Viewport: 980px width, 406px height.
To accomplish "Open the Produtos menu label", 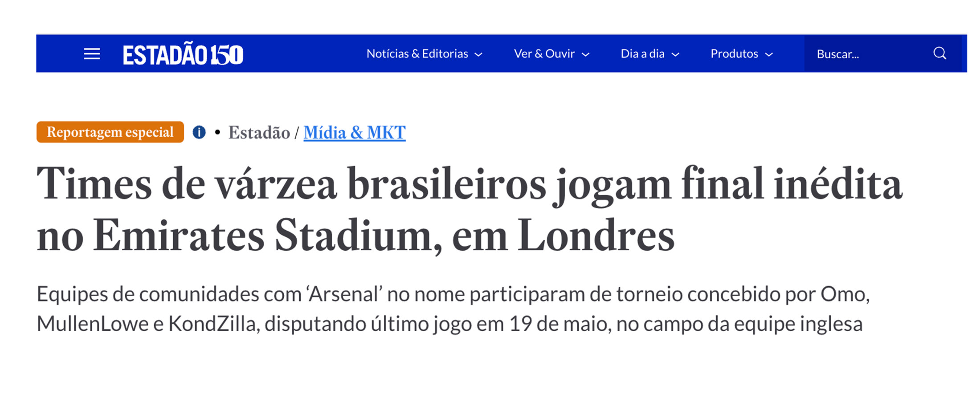I will [x=734, y=54].
